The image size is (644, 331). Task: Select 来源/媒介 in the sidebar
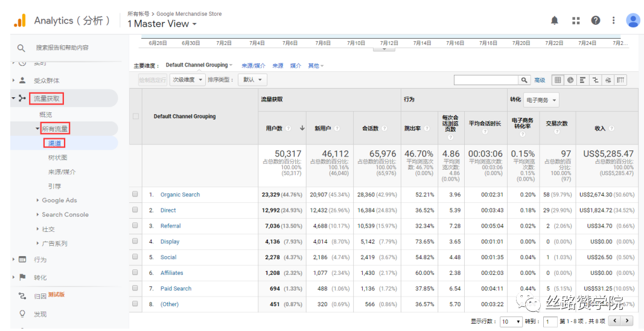(x=62, y=172)
